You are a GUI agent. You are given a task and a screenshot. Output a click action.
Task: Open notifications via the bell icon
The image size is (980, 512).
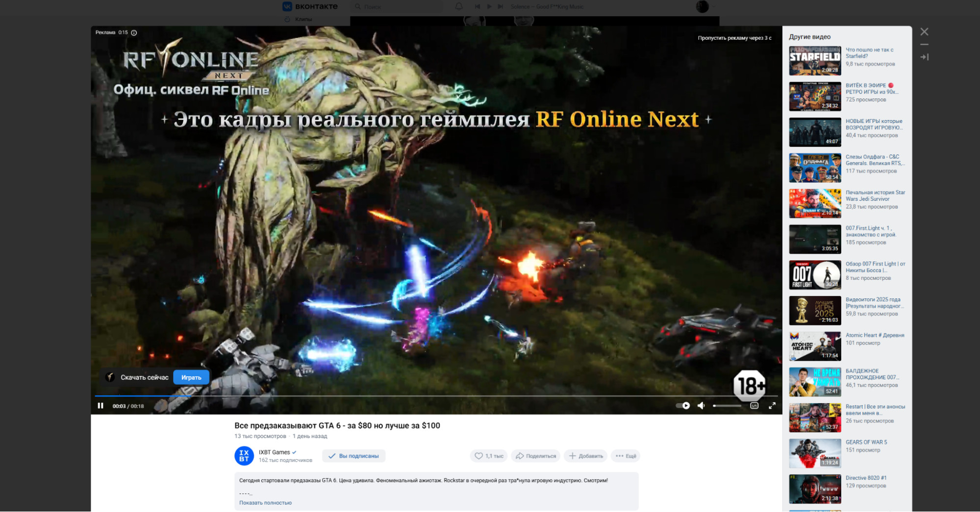(x=459, y=6)
